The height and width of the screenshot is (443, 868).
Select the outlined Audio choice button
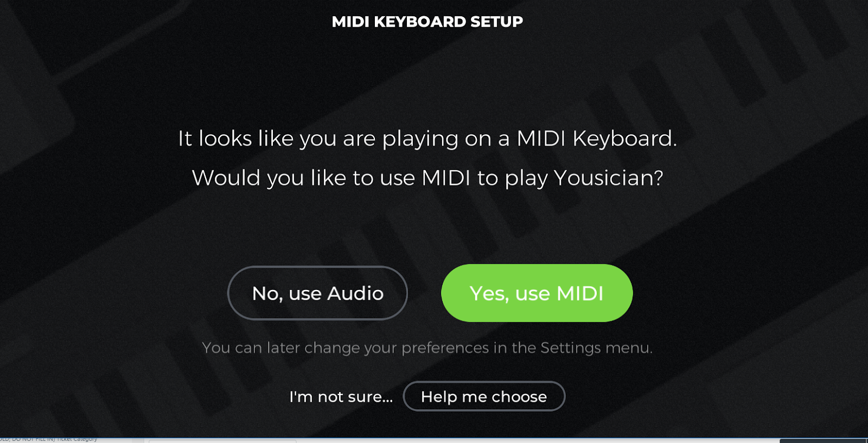point(317,293)
